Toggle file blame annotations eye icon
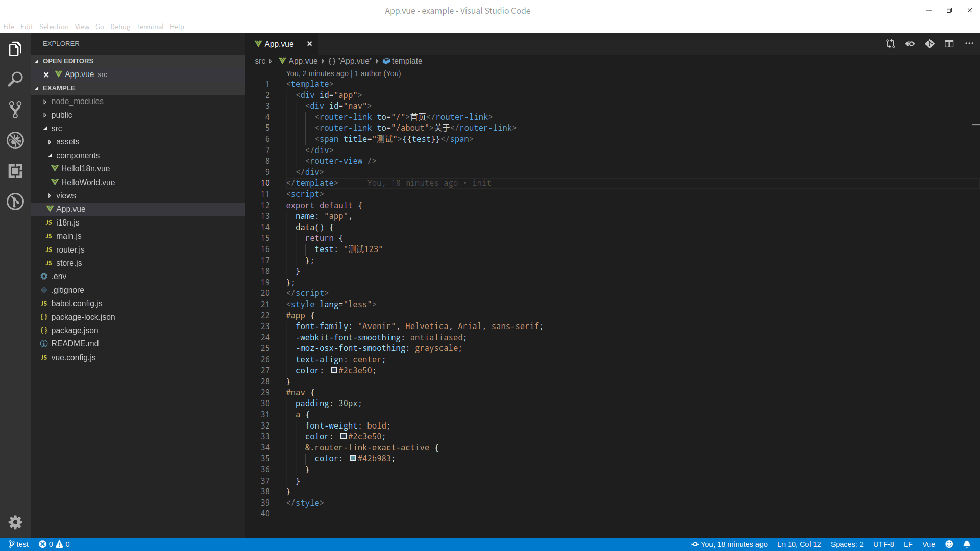This screenshot has width=980, height=551. [x=910, y=44]
